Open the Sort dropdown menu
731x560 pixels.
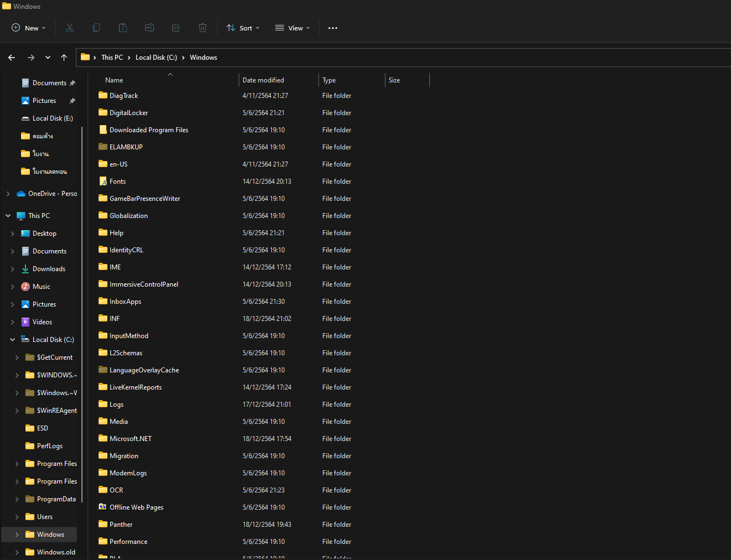pyautogui.click(x=243, y=28)
